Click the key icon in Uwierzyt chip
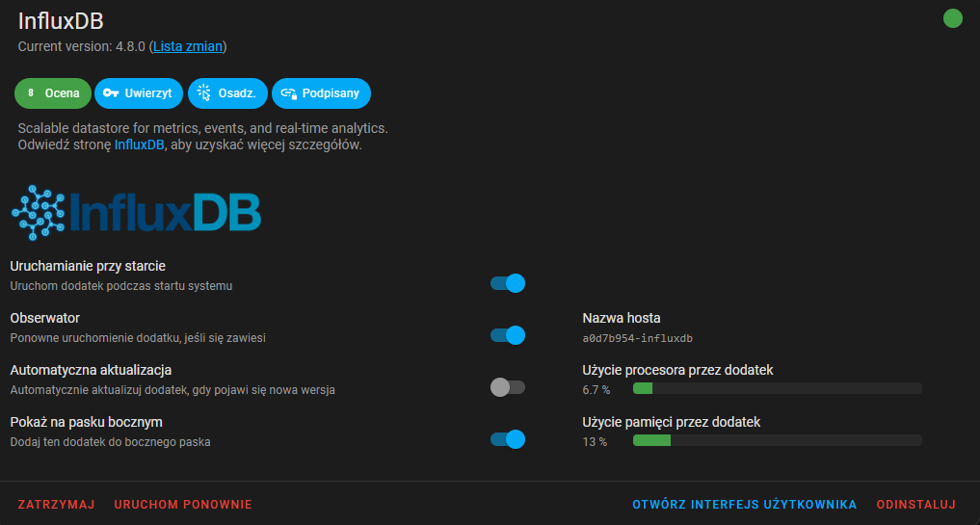Viewport: 980px width, 525px height. [x=111, y=93]
